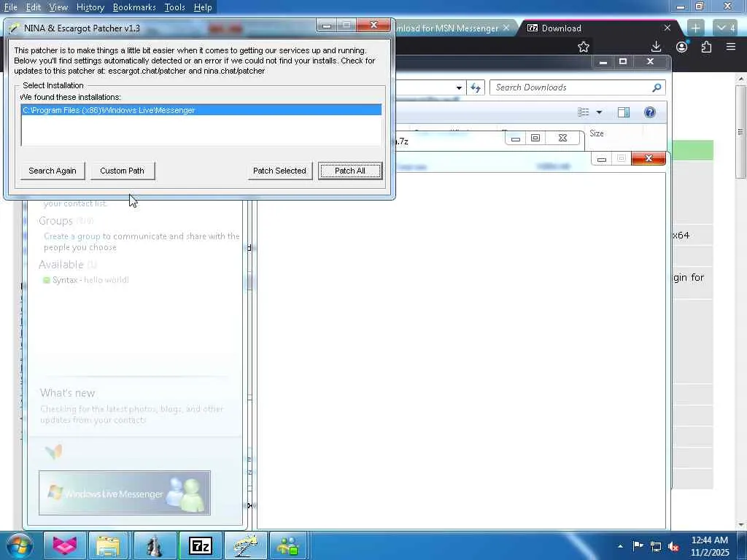Toggle the Explorer preview pane

pos(624,112)
